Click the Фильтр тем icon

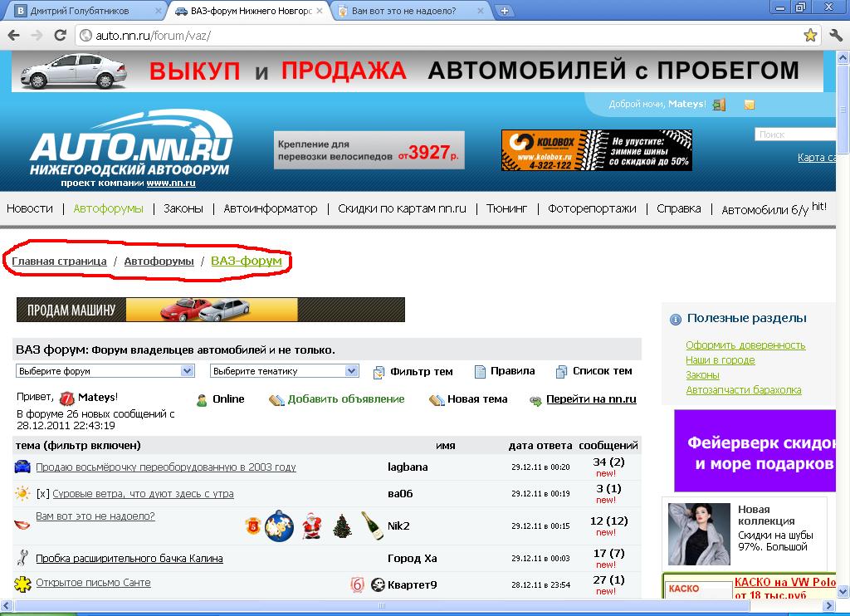(x=379, y=372)
